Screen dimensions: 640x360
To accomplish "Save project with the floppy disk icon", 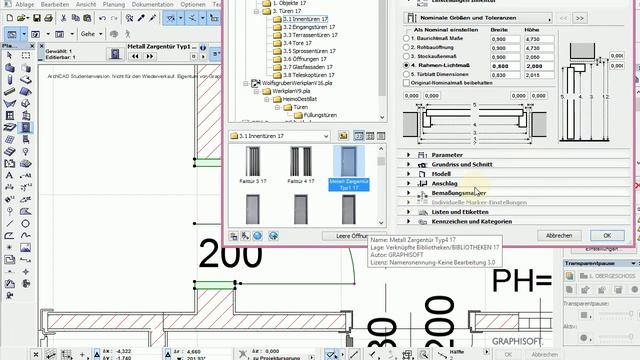I will click(37, 18).
